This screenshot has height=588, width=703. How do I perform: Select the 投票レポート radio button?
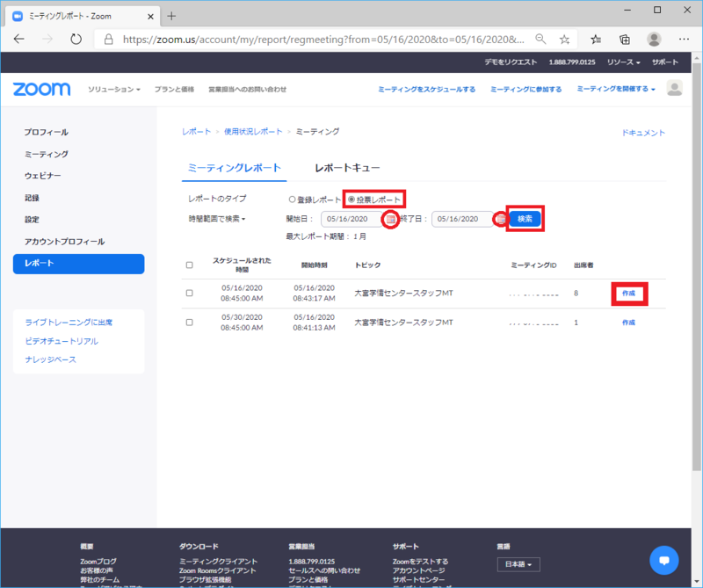tap(351, 200)
